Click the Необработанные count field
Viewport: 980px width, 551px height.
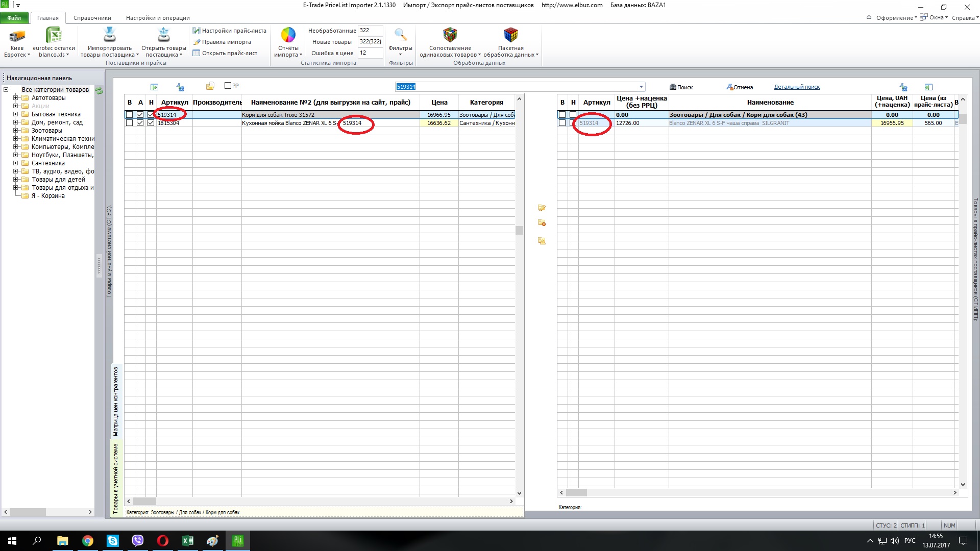pos(370,31)
